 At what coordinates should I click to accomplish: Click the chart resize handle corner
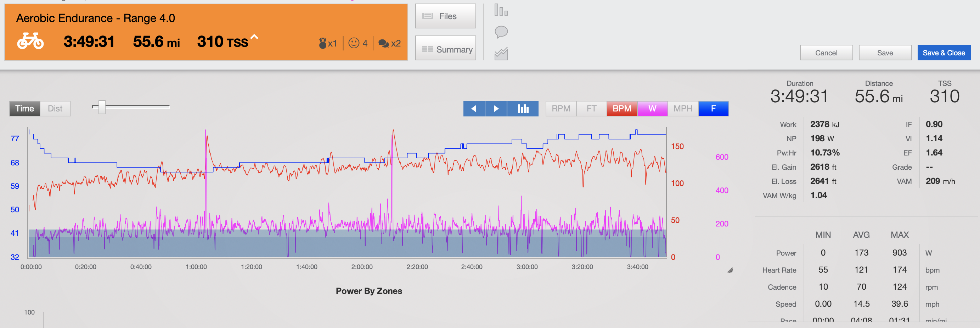pos(730,270)
